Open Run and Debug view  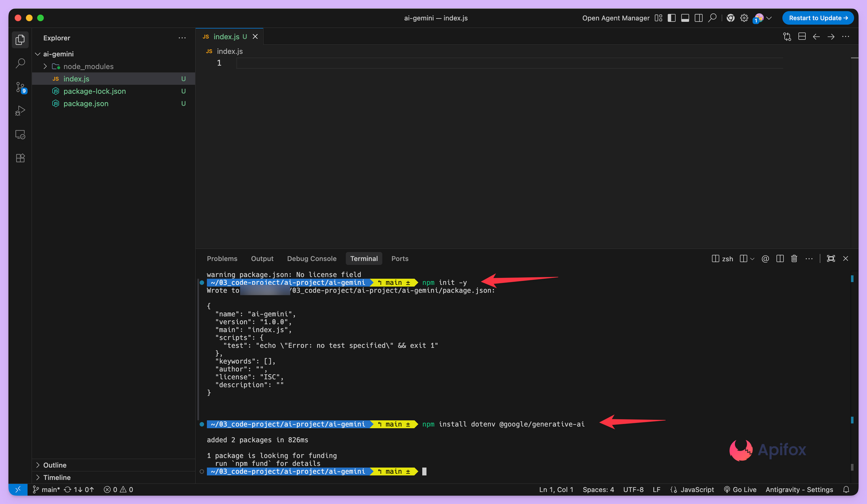pos(20,111)
